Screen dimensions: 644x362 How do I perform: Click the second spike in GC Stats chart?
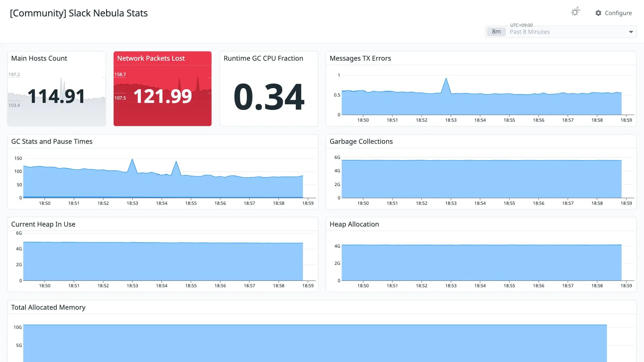[x=176, y=162]
